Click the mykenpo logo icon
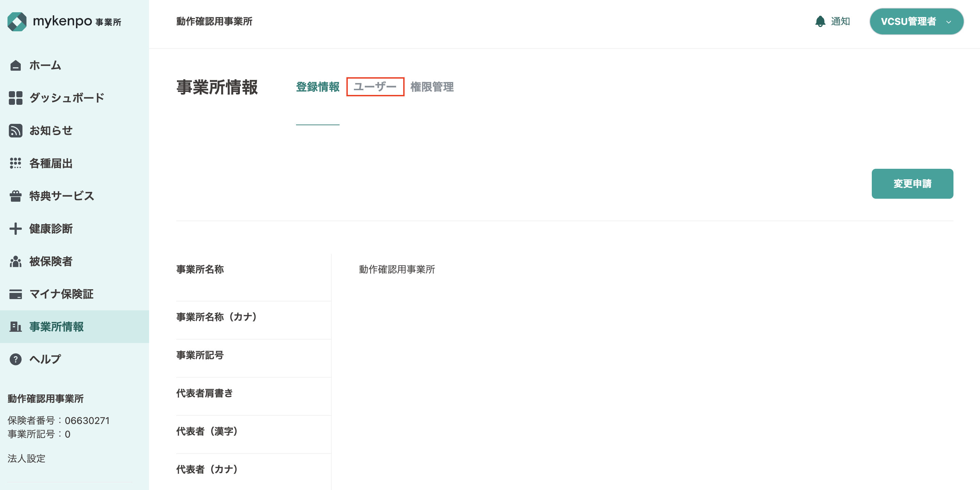 17,22
